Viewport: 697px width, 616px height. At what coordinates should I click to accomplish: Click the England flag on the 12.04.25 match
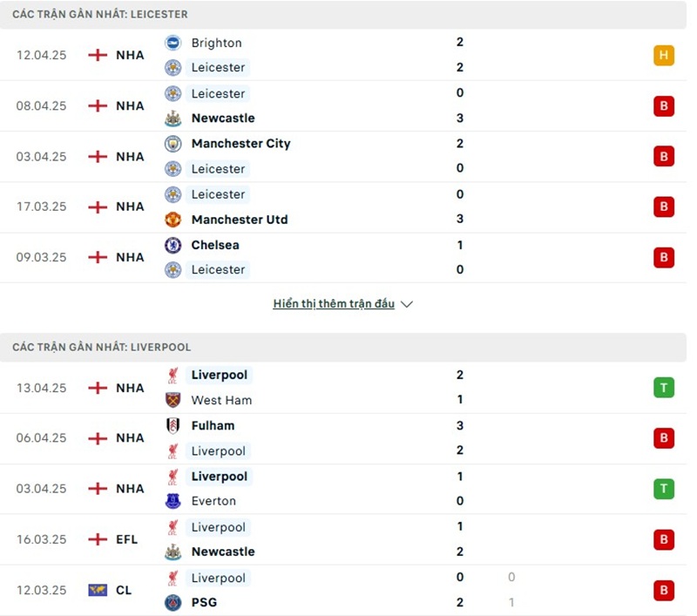[98, 55]
